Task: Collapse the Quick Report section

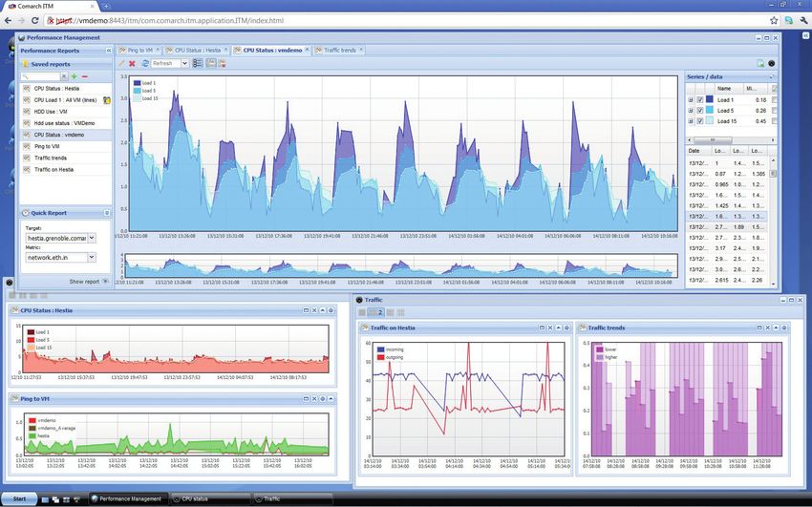Action: 107,213
